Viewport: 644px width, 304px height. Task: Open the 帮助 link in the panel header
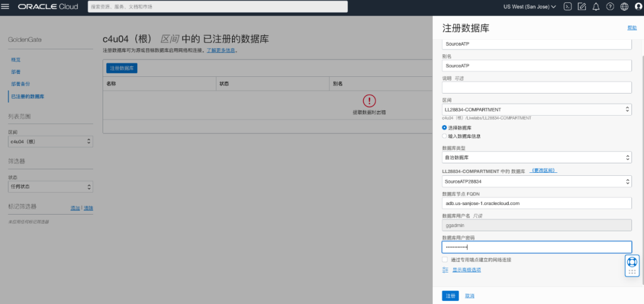(631, 27)
